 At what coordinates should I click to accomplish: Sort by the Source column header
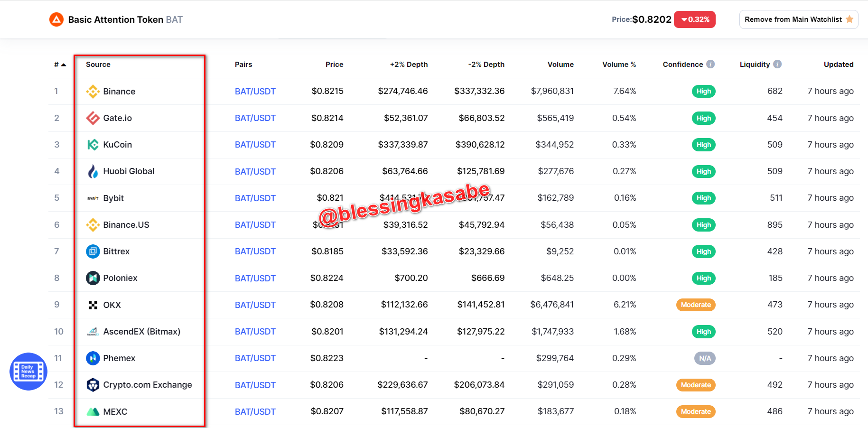coord(98,65)
